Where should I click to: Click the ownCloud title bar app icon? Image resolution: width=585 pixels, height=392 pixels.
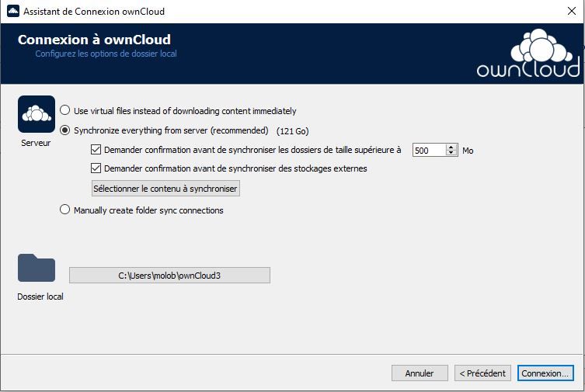(x=13, y=11)
